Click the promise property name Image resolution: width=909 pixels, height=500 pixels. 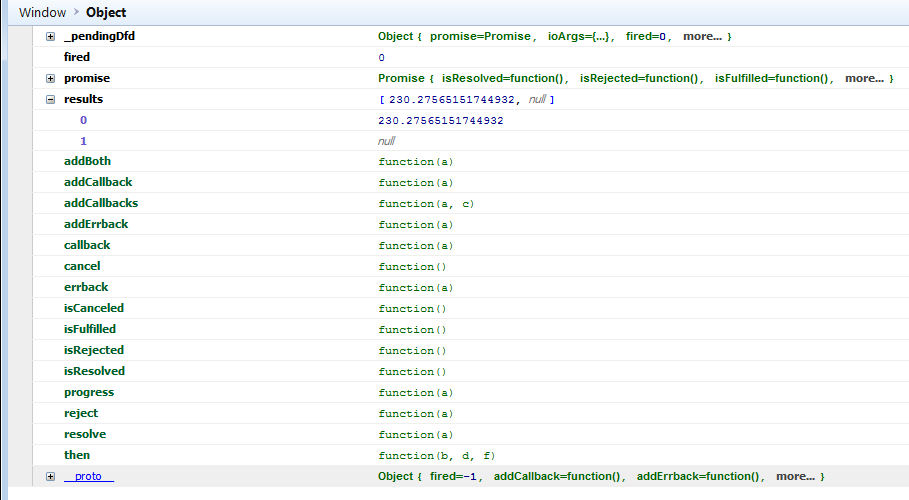click(87, 78)
